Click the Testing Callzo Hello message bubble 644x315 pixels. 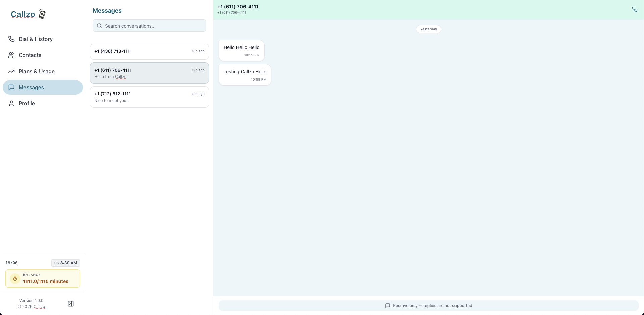click(245, 75)
